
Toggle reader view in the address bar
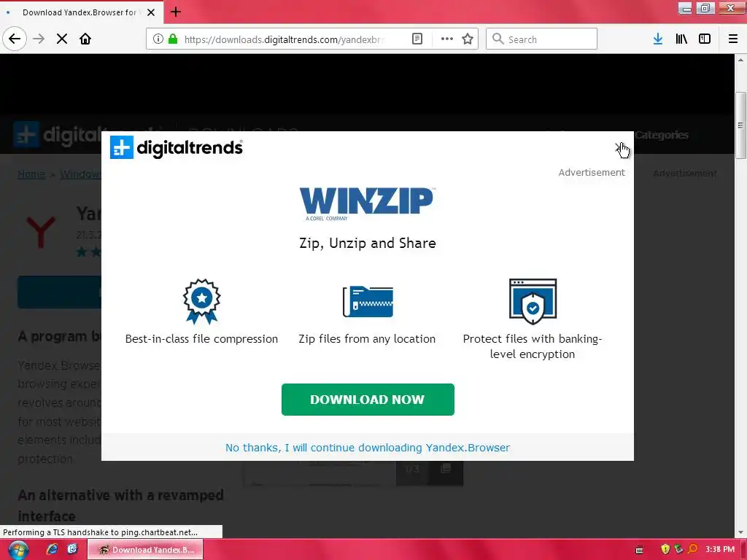pyautogui.click(x=417, y=39)
